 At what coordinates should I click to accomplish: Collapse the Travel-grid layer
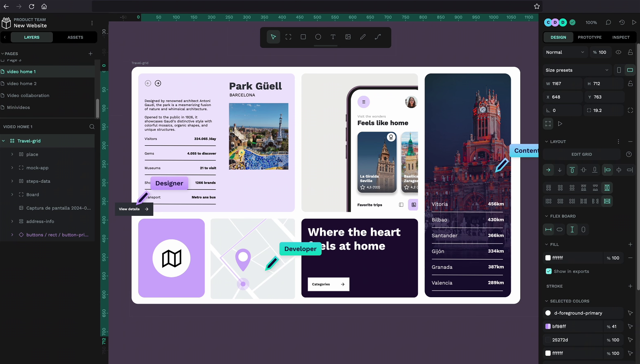[3, 141]
